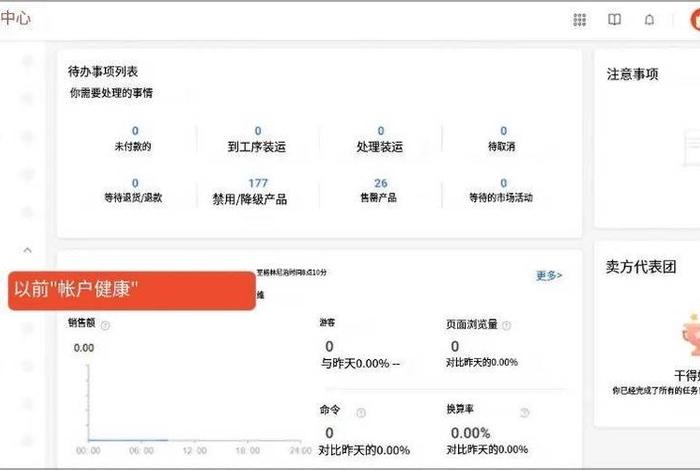Open the notification bell

point(650,20)
